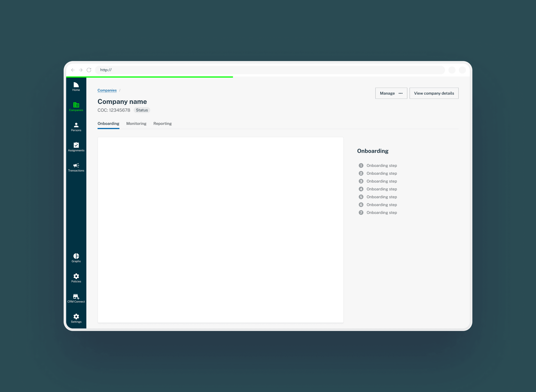Click the http:// address bar
Viewport: 536px width, 392px height.
pyautogui.click(x=270, y=70)
